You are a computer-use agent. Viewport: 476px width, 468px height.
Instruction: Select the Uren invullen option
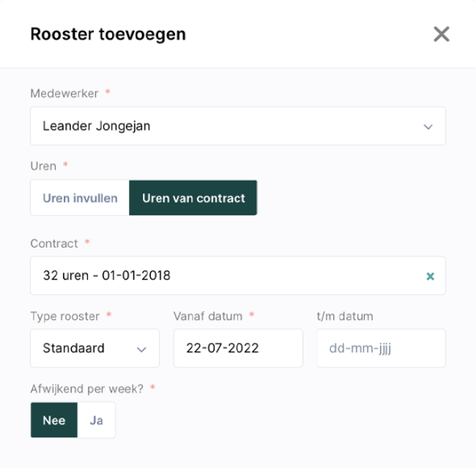[80, 198]
